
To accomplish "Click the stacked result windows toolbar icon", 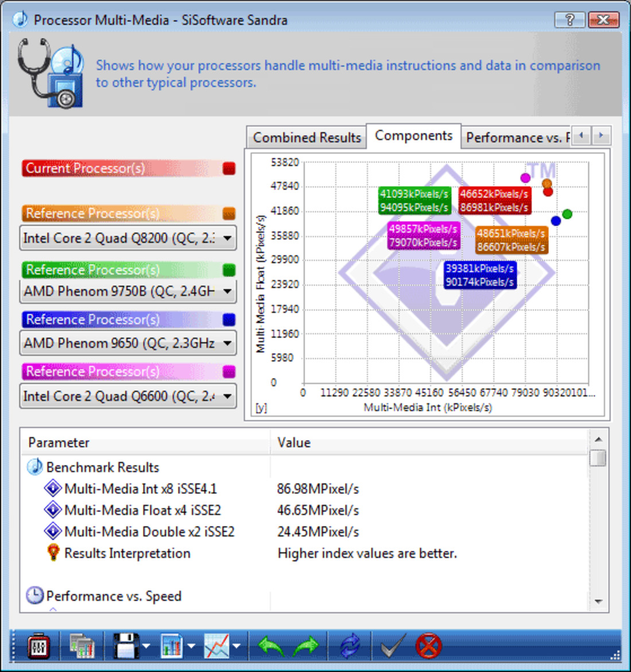I will [x=82, y=646].
